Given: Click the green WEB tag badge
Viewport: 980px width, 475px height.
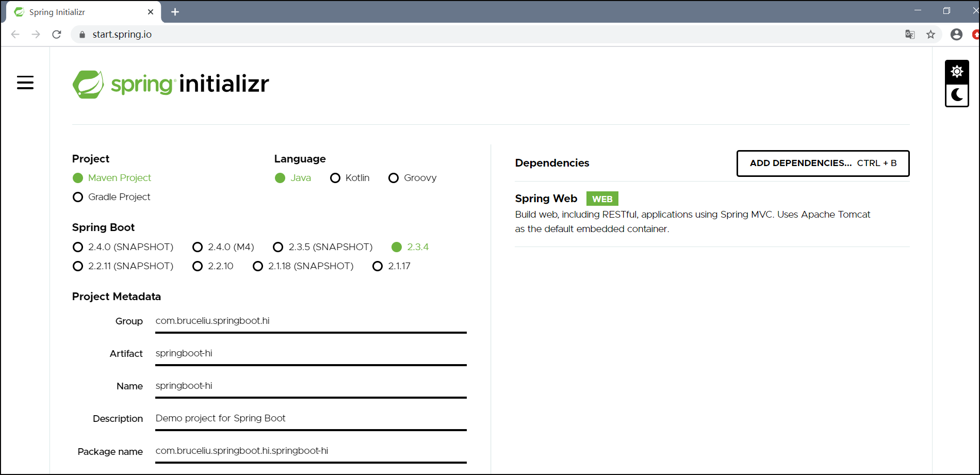Looking at the screenshot, I should (602, 199).
